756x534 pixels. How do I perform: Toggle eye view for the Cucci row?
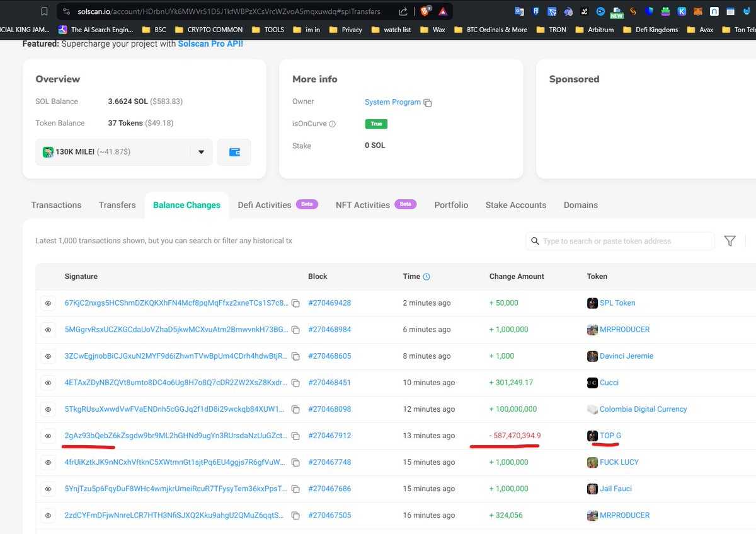(48, 383)
